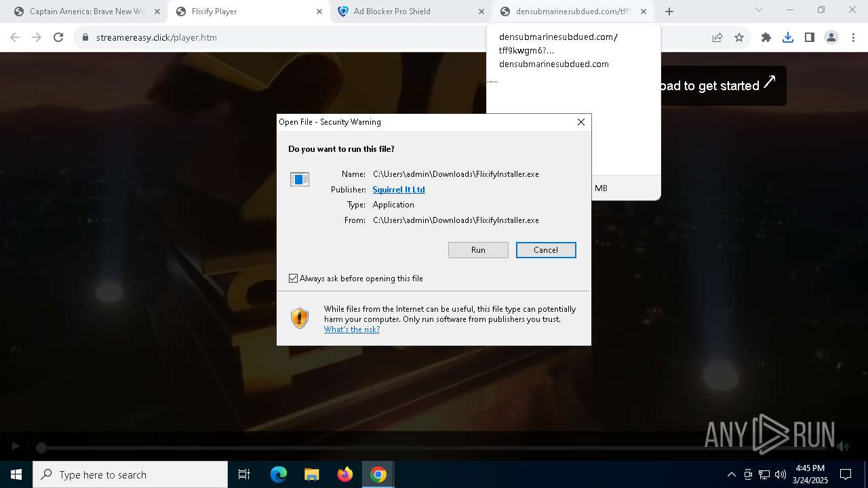Switch to the Flixify Player tab
Screen dimensions: 868x488
[249, 12]
